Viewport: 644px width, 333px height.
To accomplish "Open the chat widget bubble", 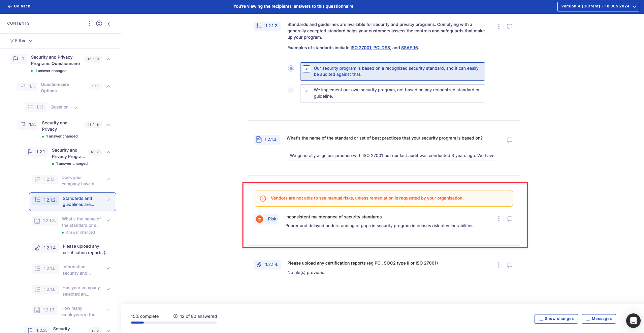I will pos(633,321).
